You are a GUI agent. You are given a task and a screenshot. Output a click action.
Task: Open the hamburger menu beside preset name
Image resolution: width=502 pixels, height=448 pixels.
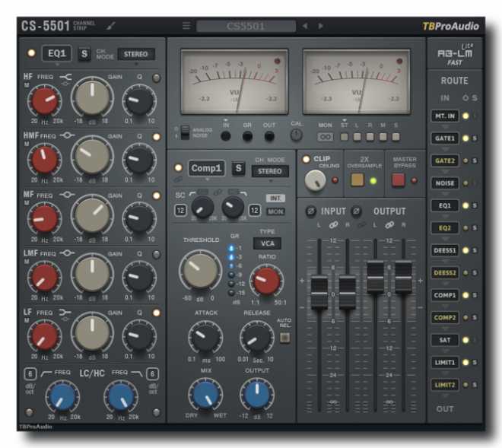pyautogui.click(x=186, y=26)
